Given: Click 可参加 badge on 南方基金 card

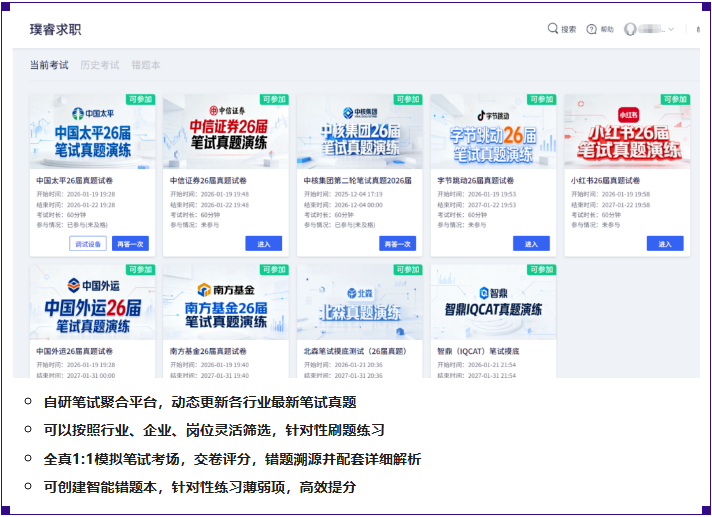Looking at the screenshot, I should coord(274,270).
